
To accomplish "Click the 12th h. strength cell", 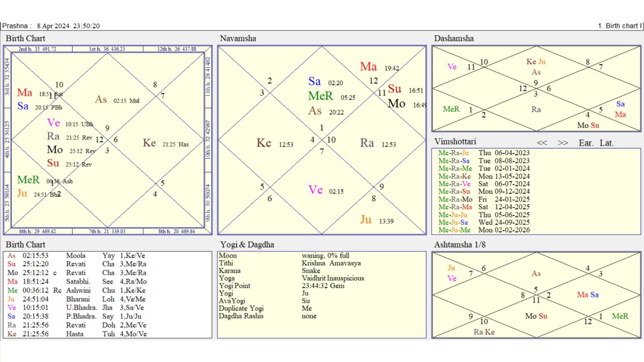I will pyautogui.click(x=177, y=49).
